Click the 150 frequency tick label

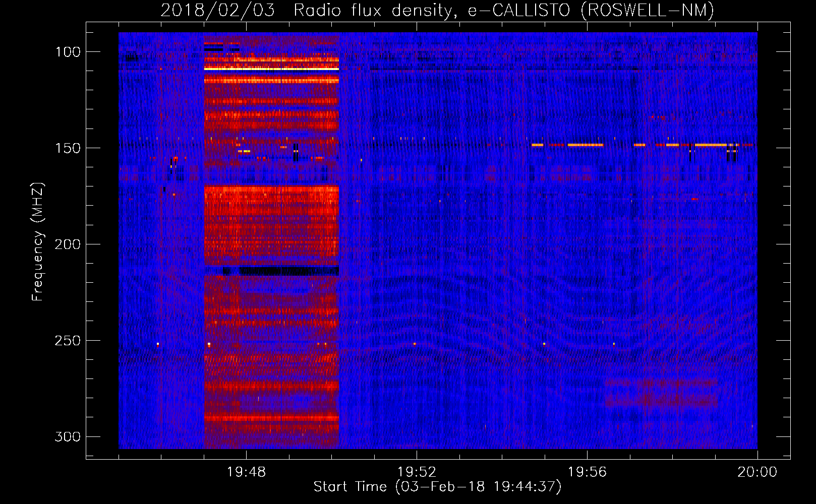pyautogui.click(x=68, y=148)
